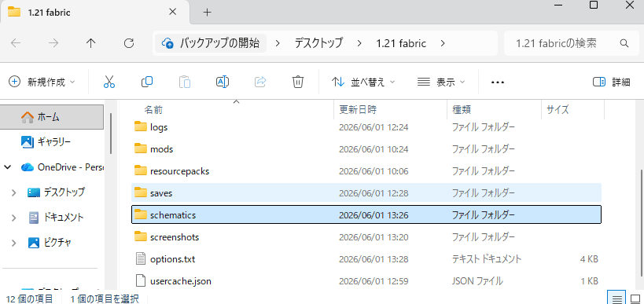Select the 1.21 fabric tab

click(95, 13)
